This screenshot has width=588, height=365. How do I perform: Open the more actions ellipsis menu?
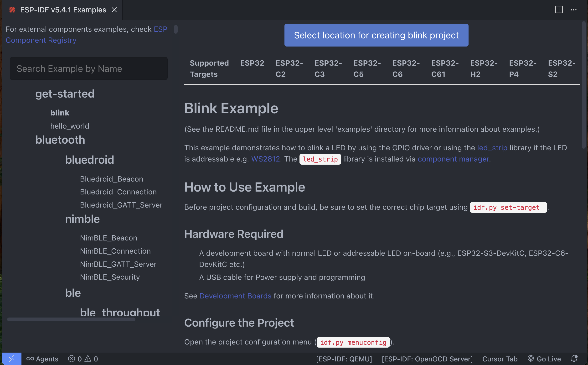[573, 10]
